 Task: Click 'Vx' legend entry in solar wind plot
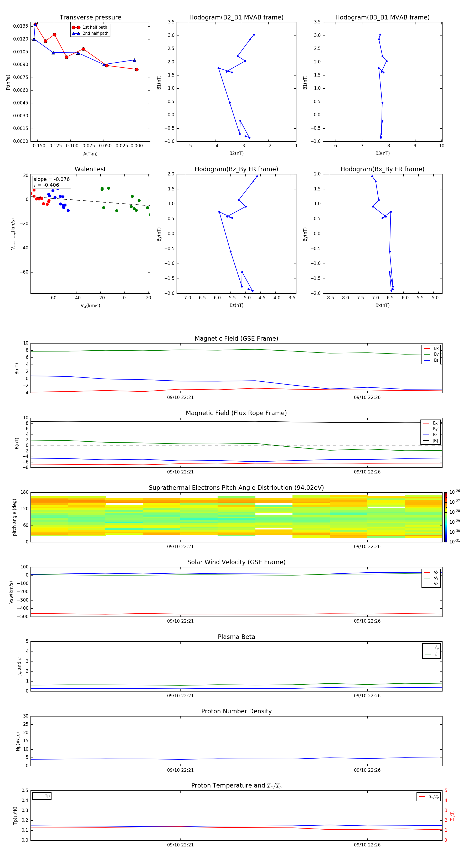[431, 573]
